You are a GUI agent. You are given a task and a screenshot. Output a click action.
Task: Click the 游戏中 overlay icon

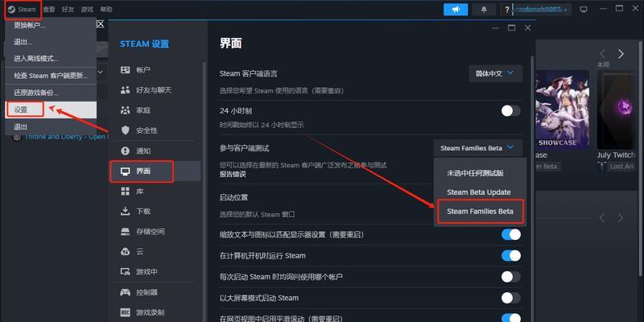point(125,271)
